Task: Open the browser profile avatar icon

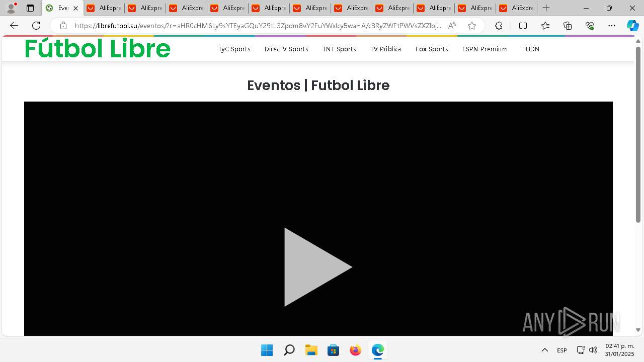Action: tap(11, 8)
